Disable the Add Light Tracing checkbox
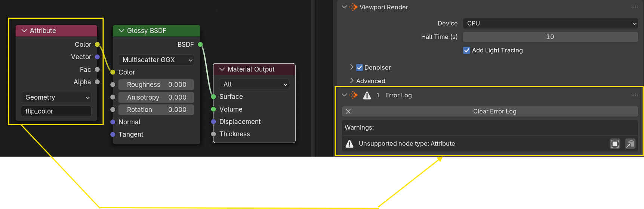 [x=466, y=51]
